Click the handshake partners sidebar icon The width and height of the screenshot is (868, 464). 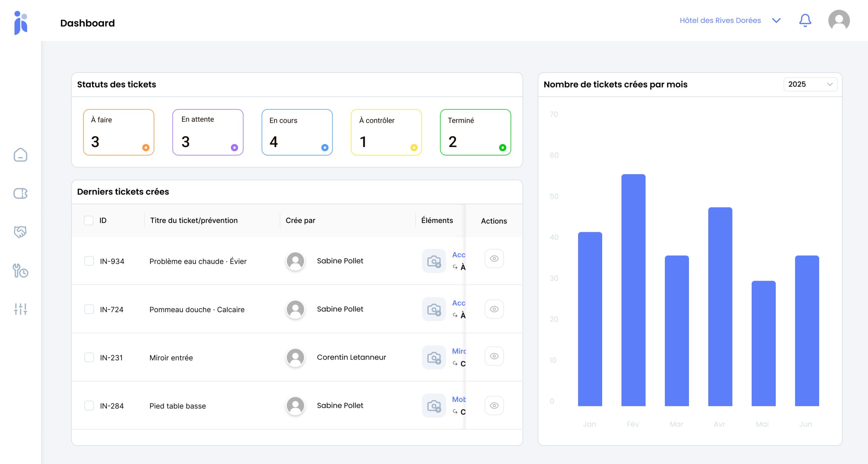pyautogui.click(x=20, y=232)
